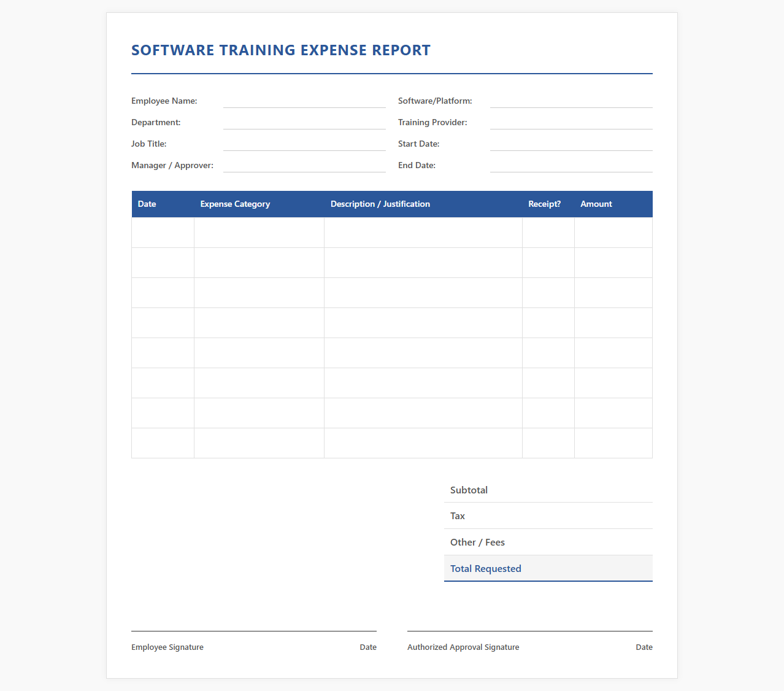Click the 'Employee Name:' label
The height and width of the screenshot is (691, 784).
pos(164,101)
